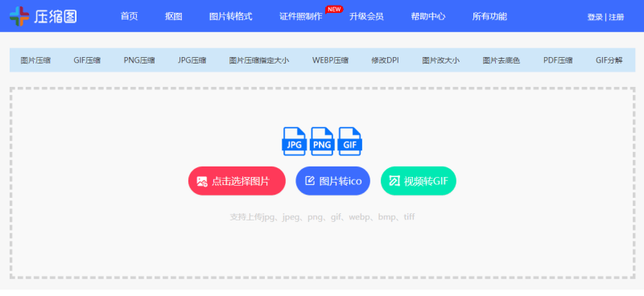Select the GIF压缩 tab
Screen dimensions: 644x296
click(x=87, y=60)
